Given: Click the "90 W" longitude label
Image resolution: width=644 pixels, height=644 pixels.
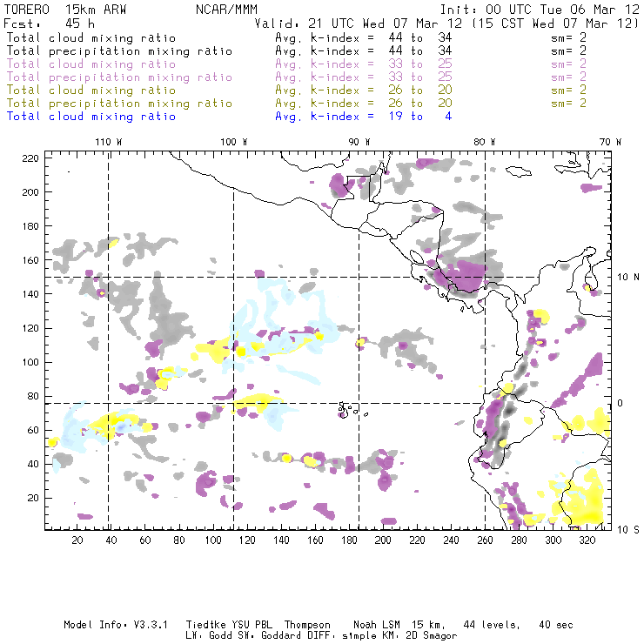Looking at the screenshot, I should click(359, 142).
